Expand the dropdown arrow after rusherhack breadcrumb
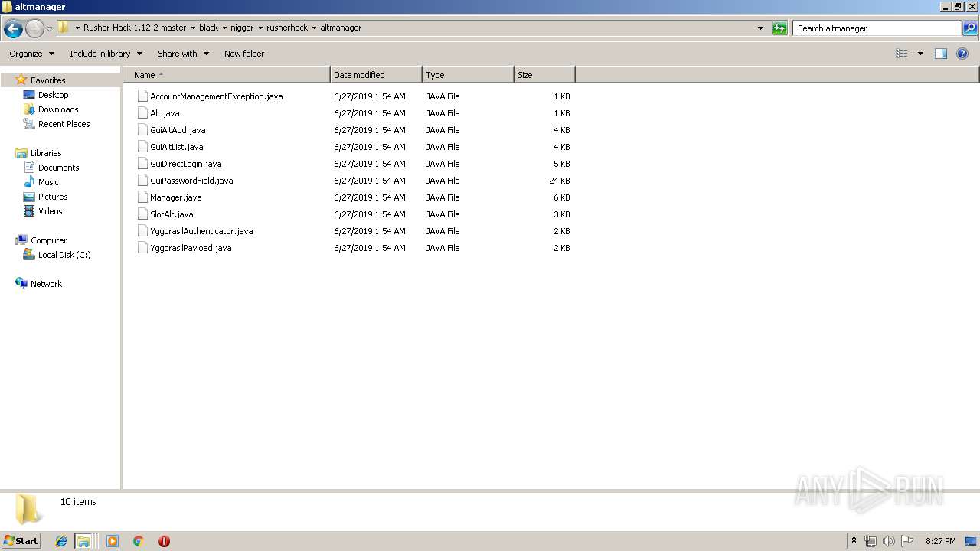 pos(314,28)
